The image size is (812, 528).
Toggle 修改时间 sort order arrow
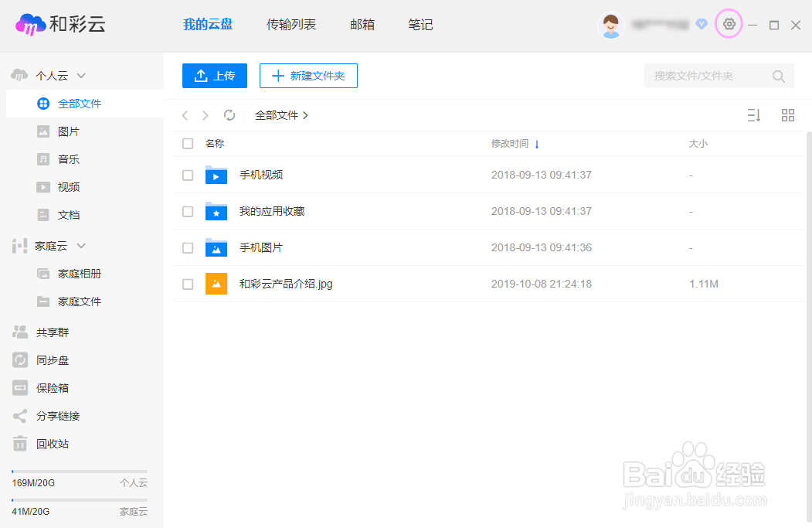click(x=538, y=143)
